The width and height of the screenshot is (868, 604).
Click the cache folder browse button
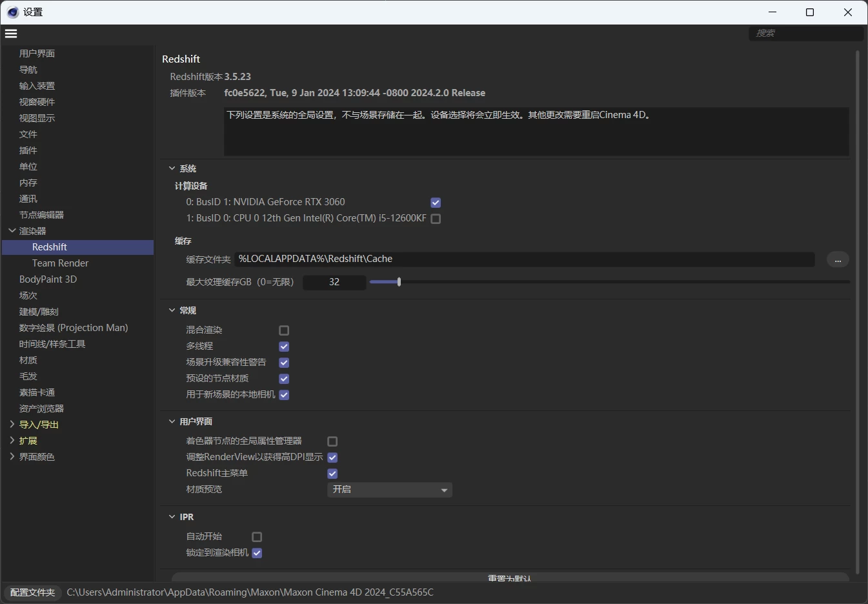838,259
